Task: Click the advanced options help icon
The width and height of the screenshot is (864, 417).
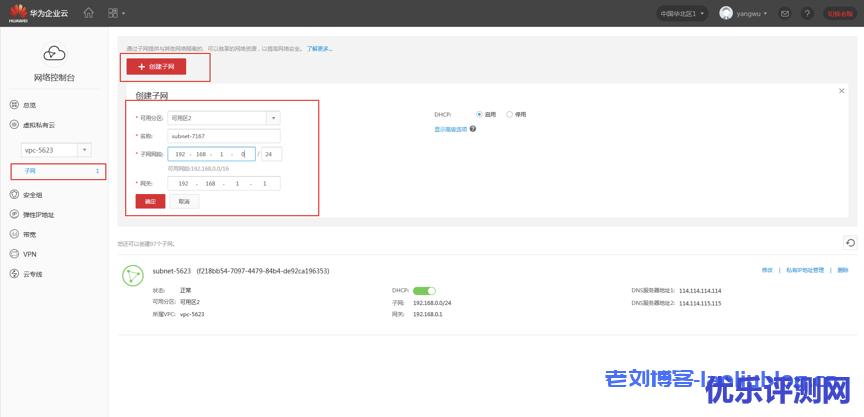Action: tap(472, 129)
